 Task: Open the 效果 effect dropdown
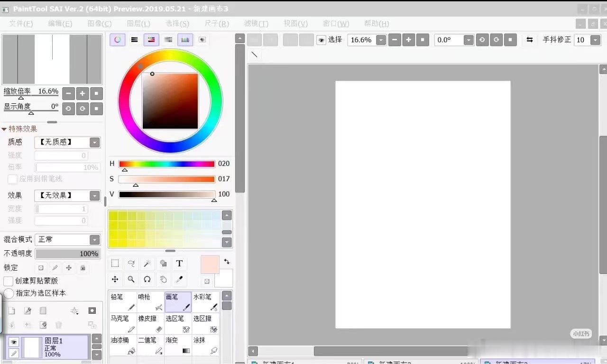pyautogui.click(x=95, y=195)
